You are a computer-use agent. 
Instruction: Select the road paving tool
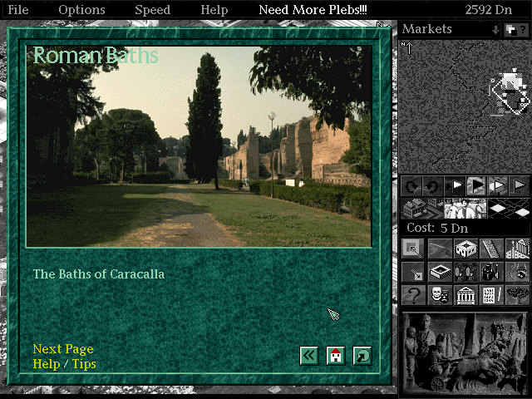pyautogui.click(x=491, y=249)
